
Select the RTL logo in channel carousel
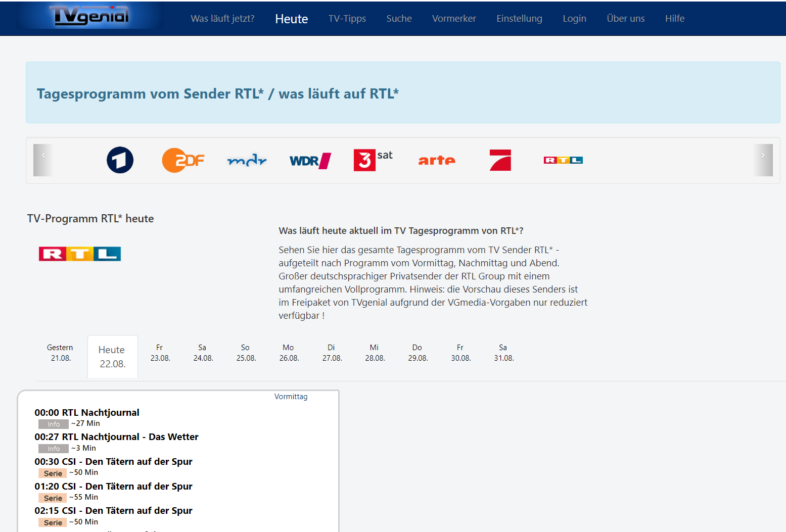pos(563,160)
